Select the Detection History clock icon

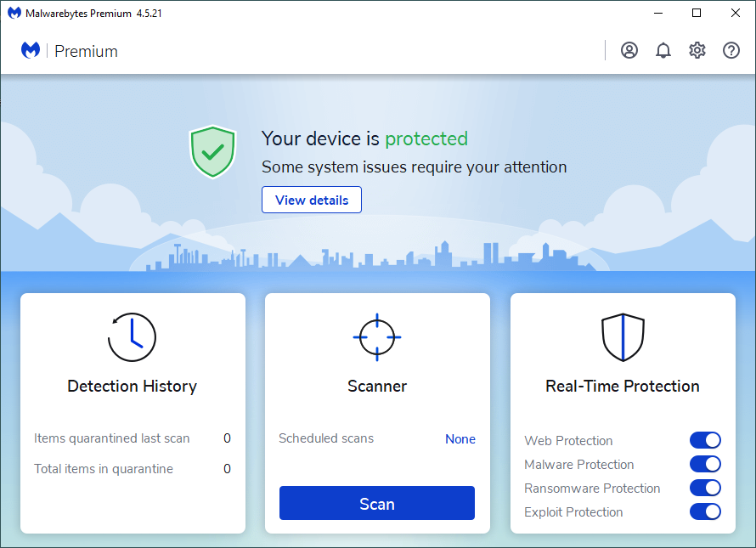[132, 336]
